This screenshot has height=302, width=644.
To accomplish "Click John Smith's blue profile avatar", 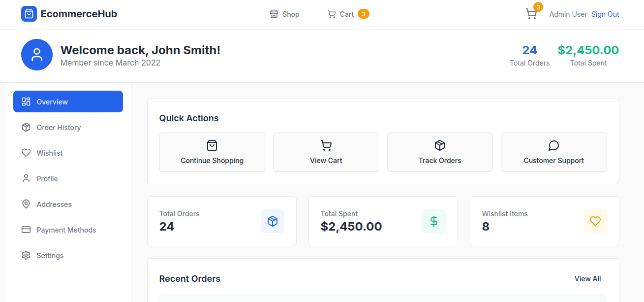I will pos(37,55).
